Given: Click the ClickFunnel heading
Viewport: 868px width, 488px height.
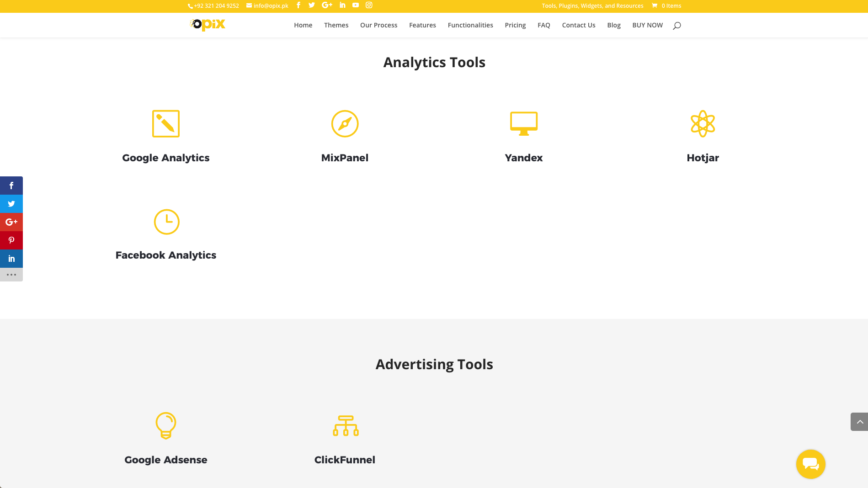Looking at the screenshot, I should pyautogui.click(x=345, y=460).
